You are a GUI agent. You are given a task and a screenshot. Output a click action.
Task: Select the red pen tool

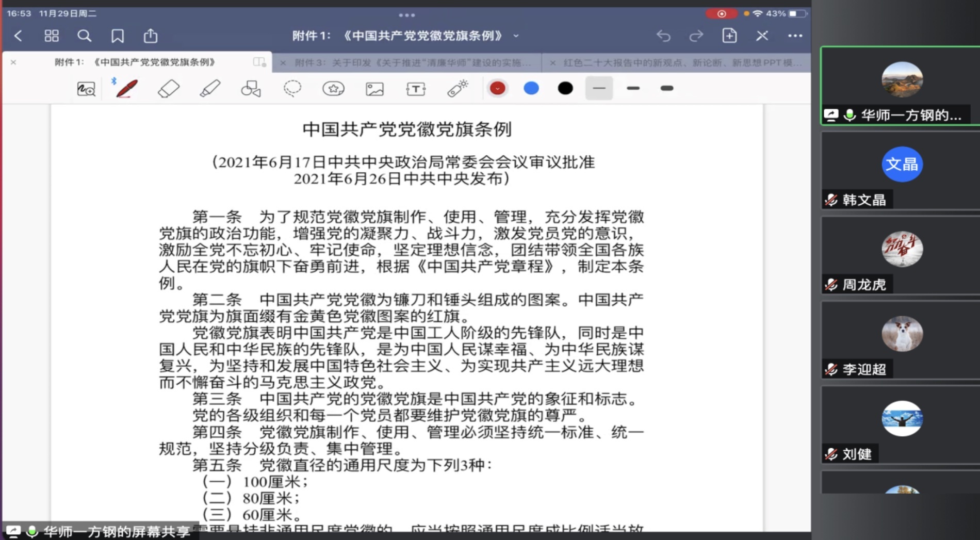(x=126, y=89)
